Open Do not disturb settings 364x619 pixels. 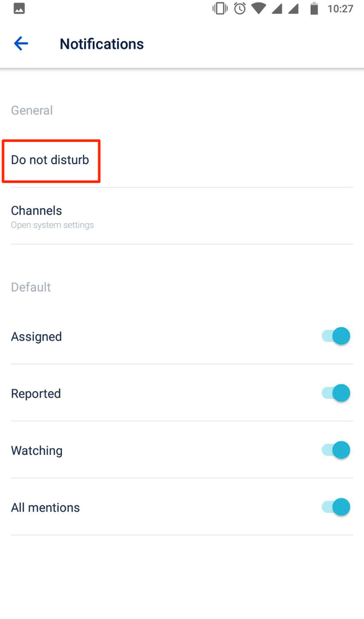point(50,160)
